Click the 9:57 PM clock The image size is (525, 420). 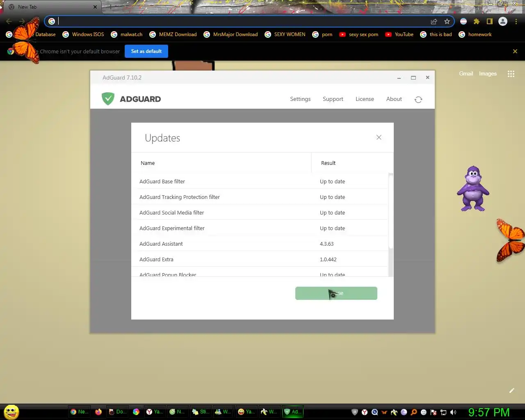pos(489,412)
